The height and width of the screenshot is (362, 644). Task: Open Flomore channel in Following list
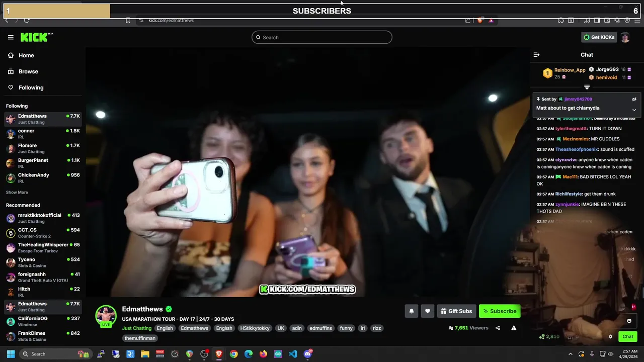tap(43, 148)
